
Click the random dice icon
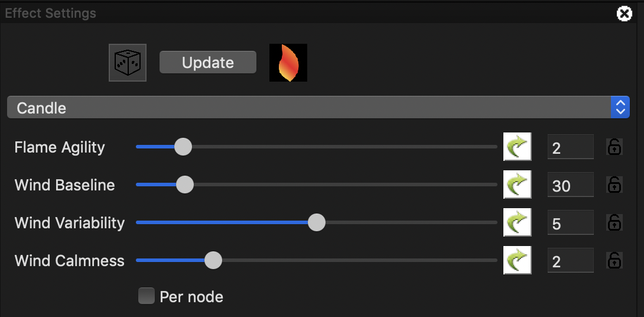[x=127, y=63]
